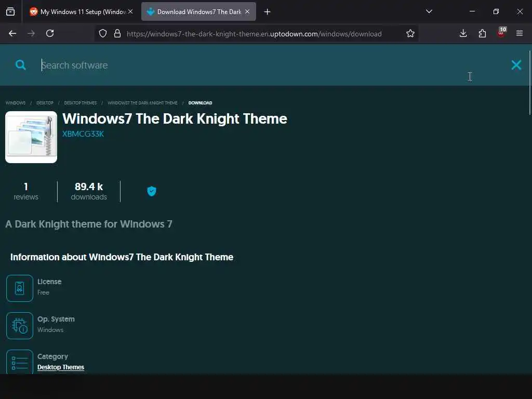Bookmark this page with the star
The height and width of the screenshot is (399, 532).
tap(410, 33)
